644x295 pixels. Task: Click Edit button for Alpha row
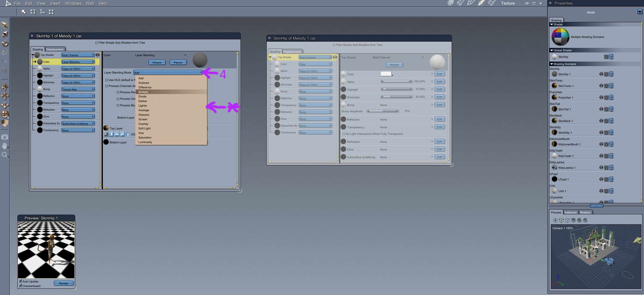click(440, 82)
